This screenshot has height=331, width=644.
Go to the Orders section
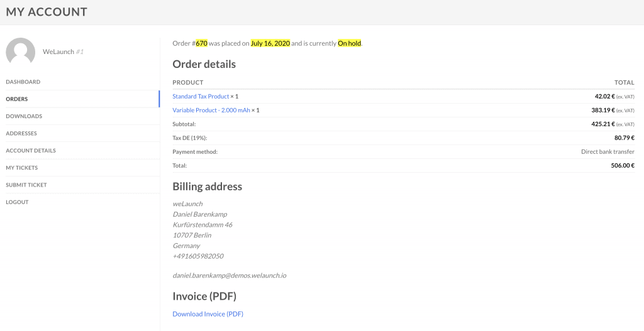[17, 99]
